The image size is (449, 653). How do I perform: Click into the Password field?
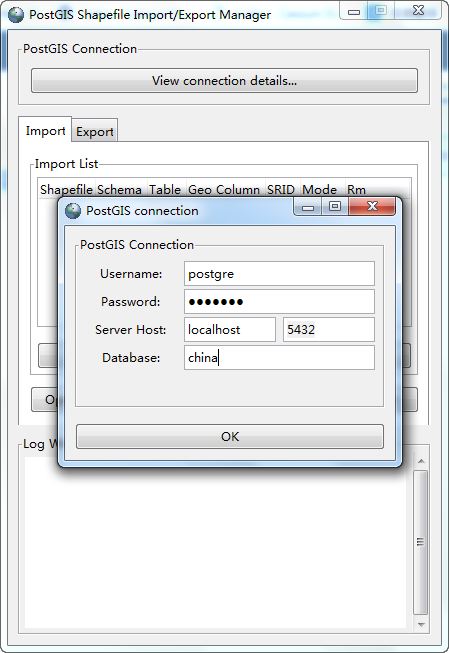(x=279, y=302)
